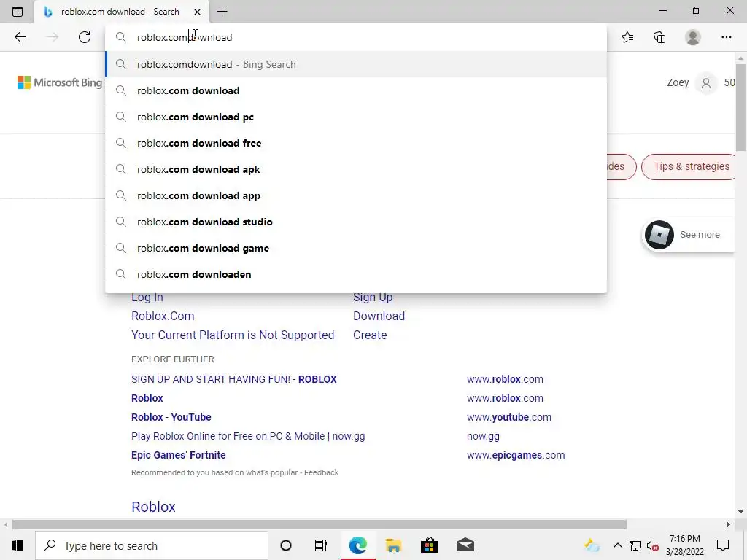Open the Log In link
This screenshot has height=560, width=747.
point(147,297)
